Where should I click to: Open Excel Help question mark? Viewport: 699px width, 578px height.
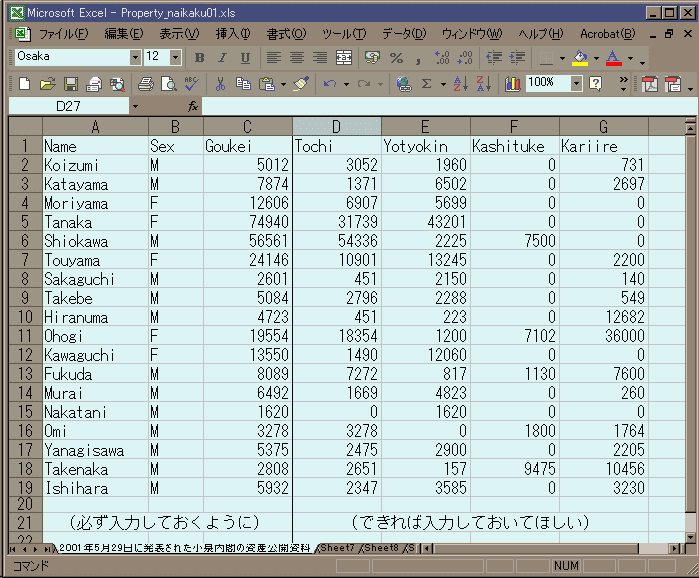click(596, 83)
